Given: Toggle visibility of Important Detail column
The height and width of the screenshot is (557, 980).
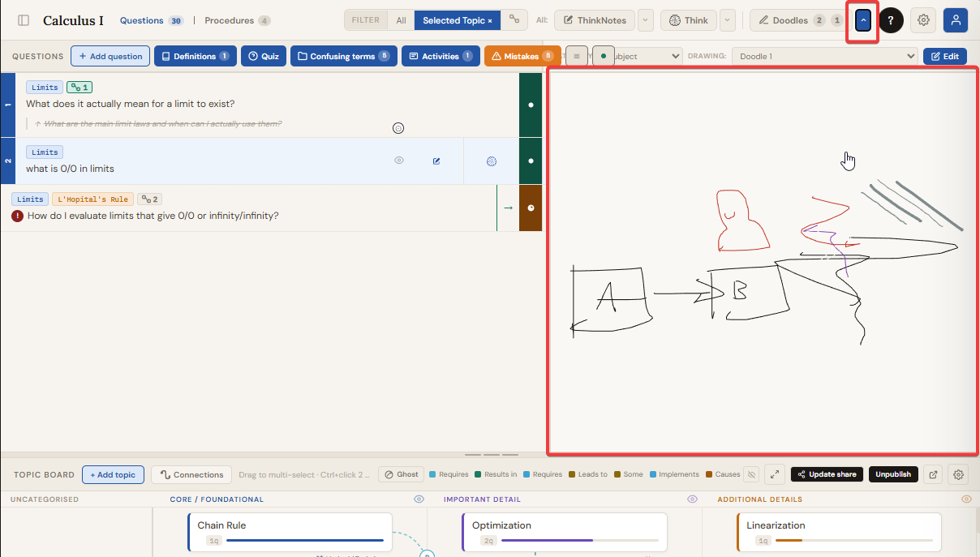Looking at the screenshot, I should (693, 499).
